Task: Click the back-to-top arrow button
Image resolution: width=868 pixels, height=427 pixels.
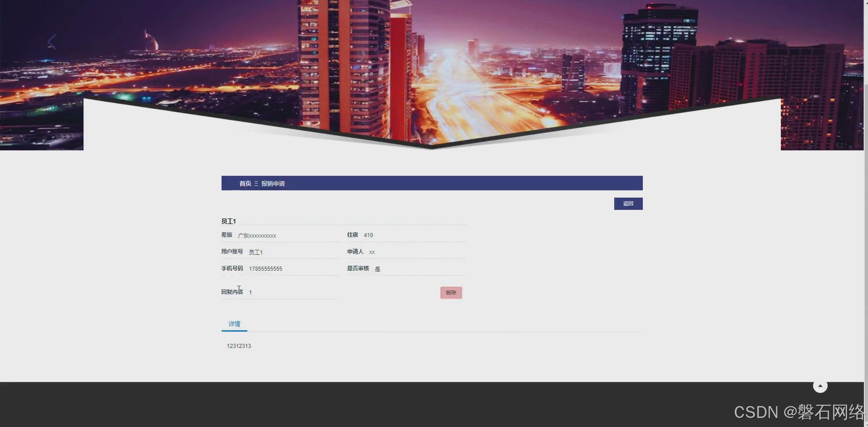Action: point(820,386)
